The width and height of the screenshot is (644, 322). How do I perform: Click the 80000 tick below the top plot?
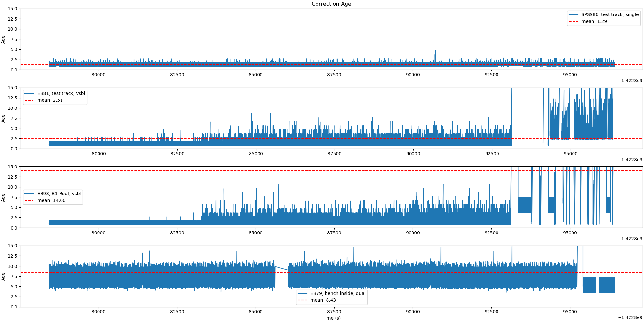point(98,75)
